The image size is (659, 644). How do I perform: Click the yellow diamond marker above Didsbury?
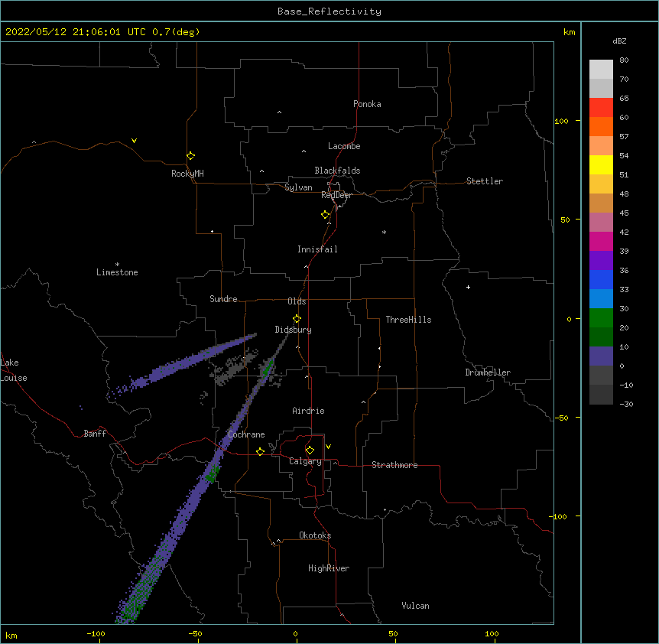pyautogui.click(x=297, y=319)
